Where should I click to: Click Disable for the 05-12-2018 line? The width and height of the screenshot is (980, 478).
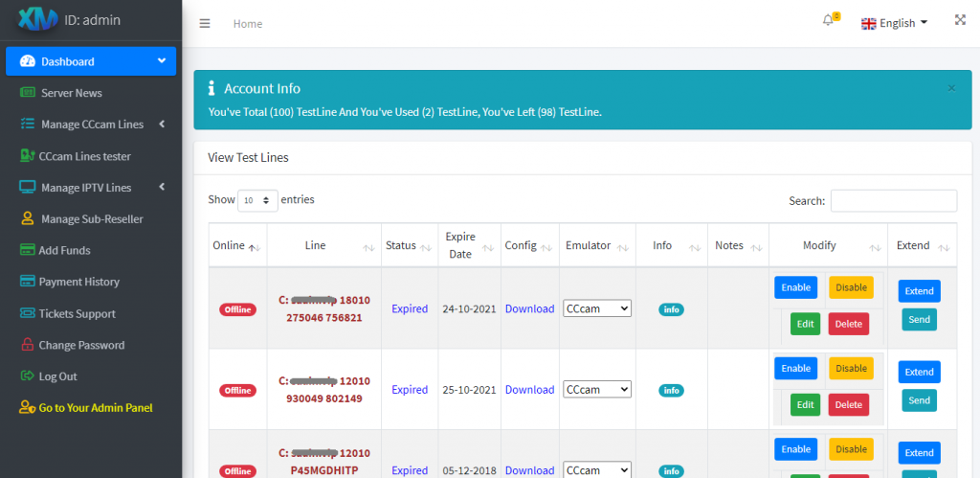tap(851, 448)
